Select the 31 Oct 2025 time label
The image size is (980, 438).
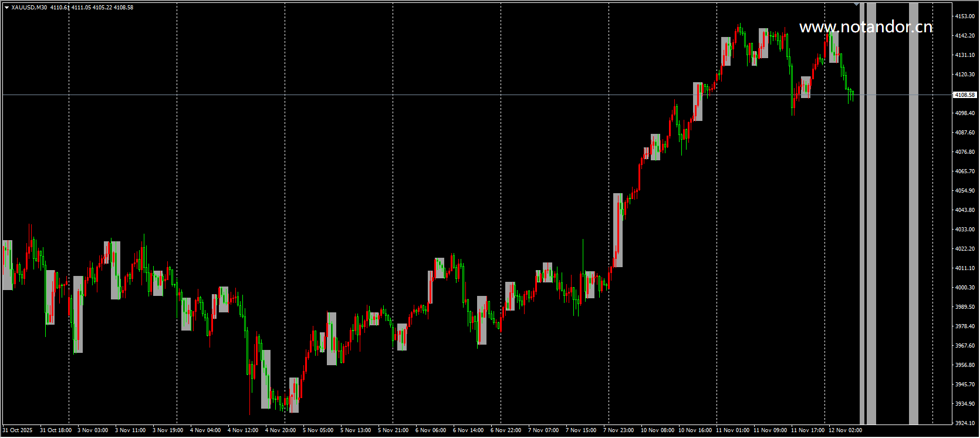tap(18, 430)
